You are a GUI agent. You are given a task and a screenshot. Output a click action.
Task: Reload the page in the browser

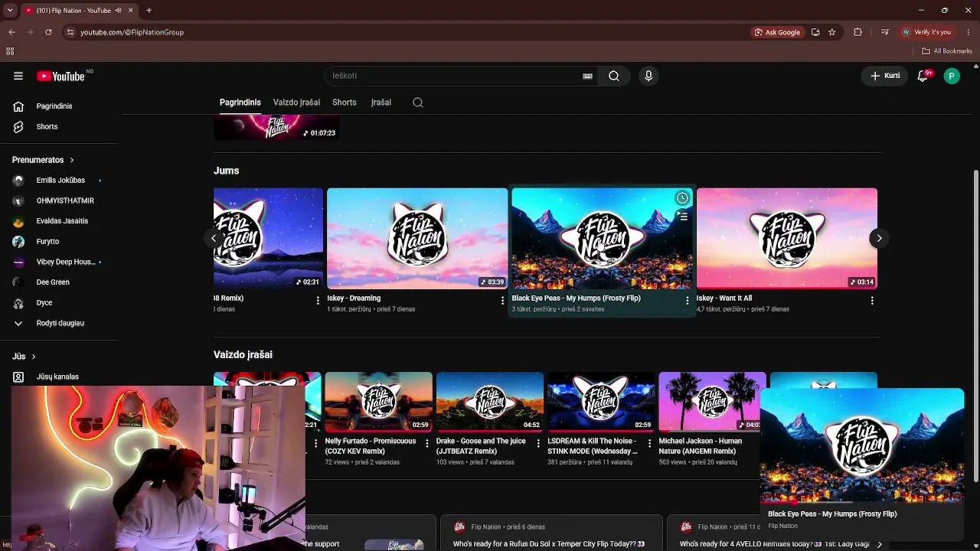(48, 32)
